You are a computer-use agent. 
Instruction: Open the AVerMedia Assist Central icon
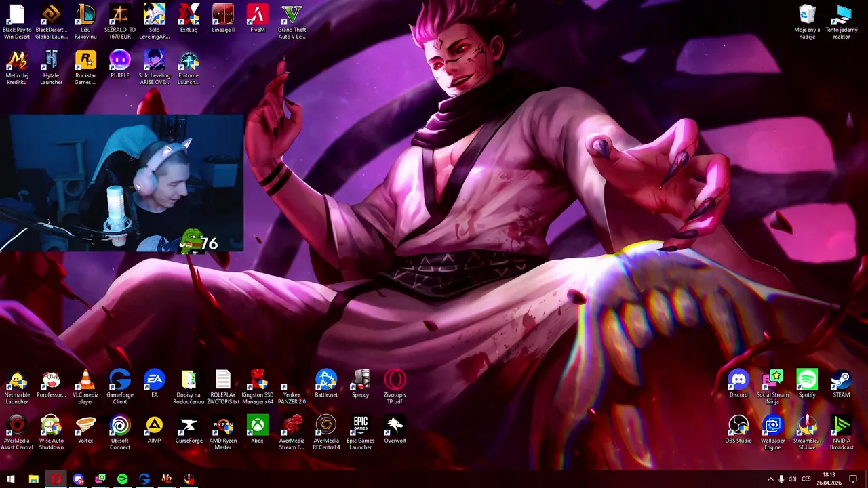click(x=17, y=433)
